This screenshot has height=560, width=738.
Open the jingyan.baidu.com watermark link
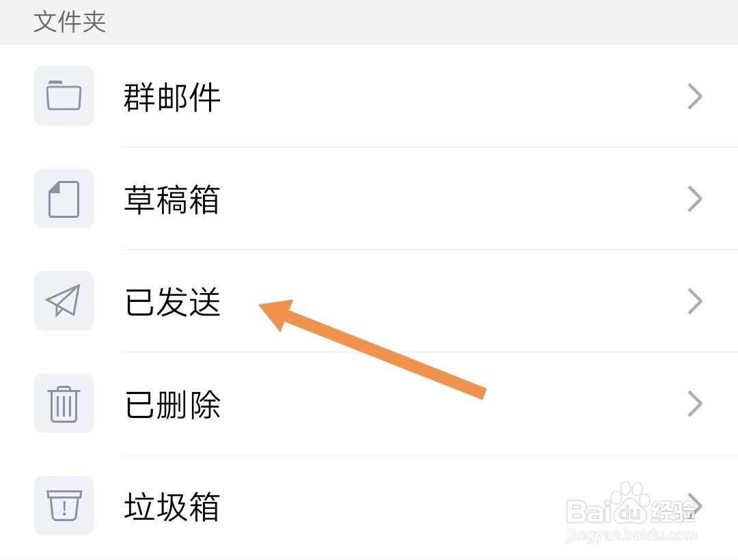(632, 536)
